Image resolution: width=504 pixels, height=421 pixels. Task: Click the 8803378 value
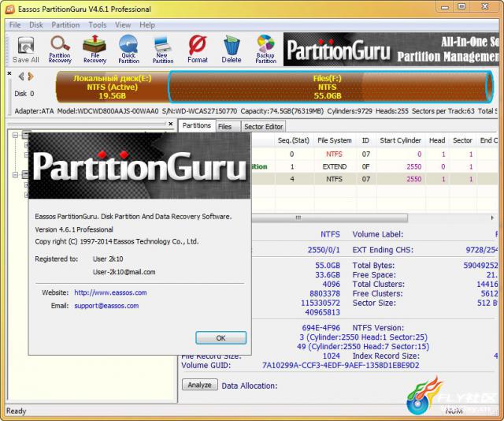324,293
